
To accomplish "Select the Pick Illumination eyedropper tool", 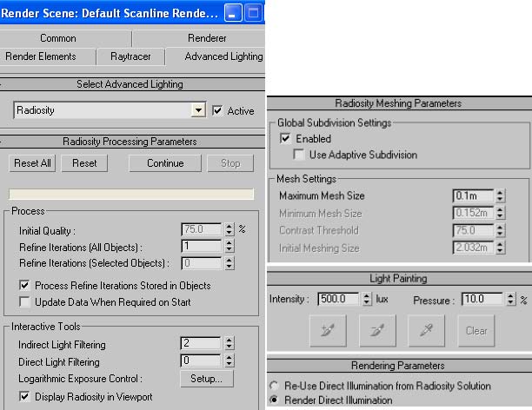I will click(426, 330).
